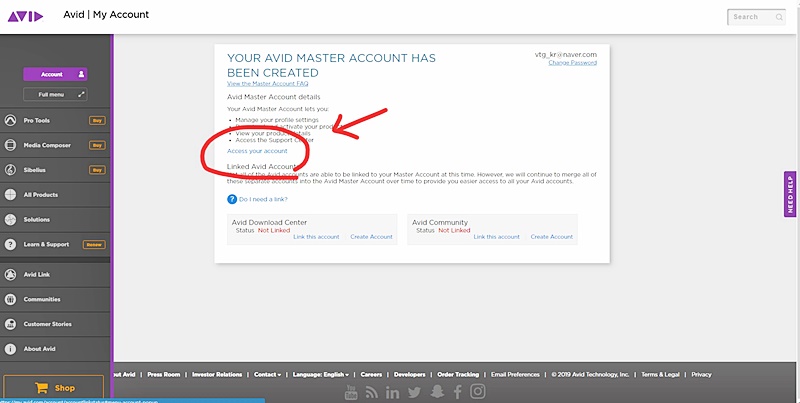
Task: Click vtg_kr@naver.com account email text
Action: pyautogui.click(x=566, y=55)
